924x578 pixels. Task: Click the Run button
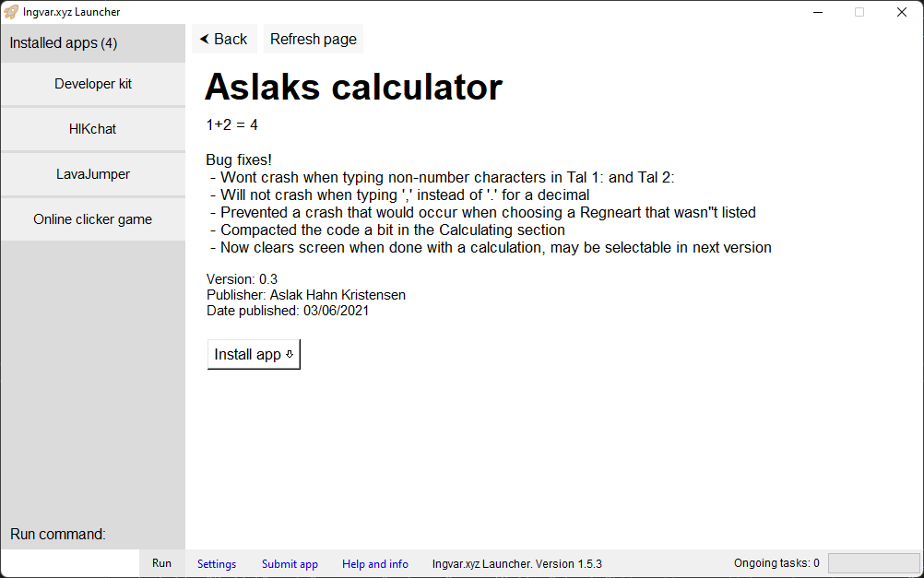tap(162, 563)
